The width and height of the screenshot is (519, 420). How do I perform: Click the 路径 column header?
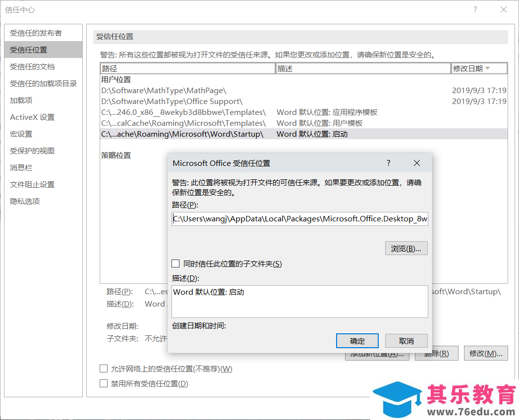pos(188,68)
